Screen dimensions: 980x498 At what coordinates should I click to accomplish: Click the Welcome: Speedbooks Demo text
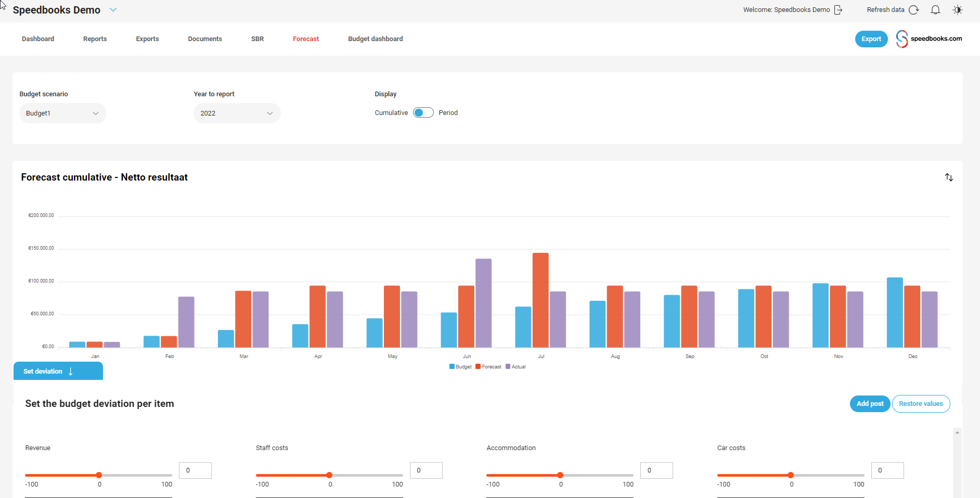point(786,10)
